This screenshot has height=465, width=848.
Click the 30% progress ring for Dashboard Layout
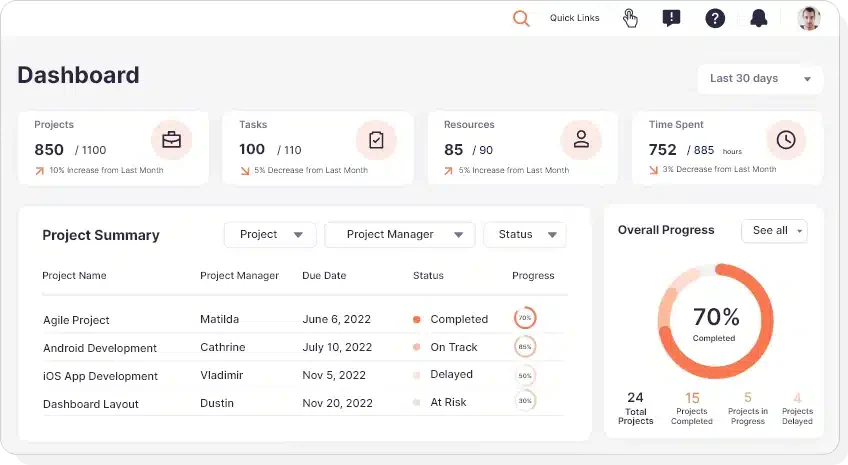525,401
